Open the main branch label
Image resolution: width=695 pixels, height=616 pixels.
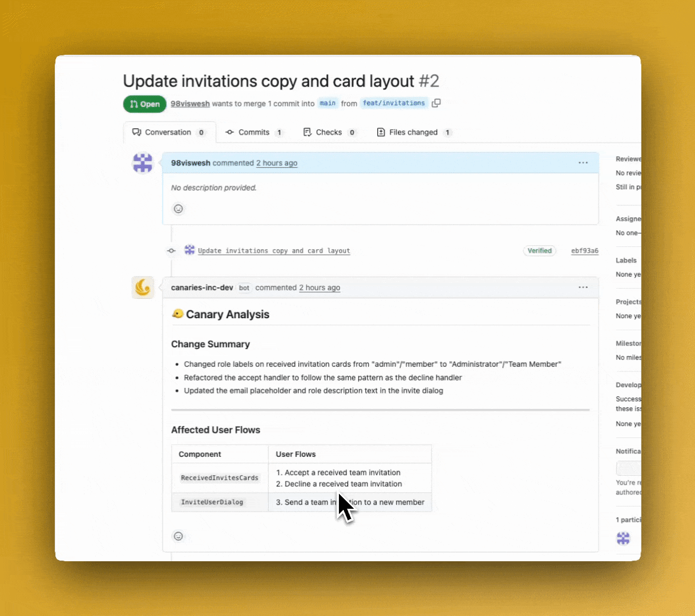pos(328,103)
